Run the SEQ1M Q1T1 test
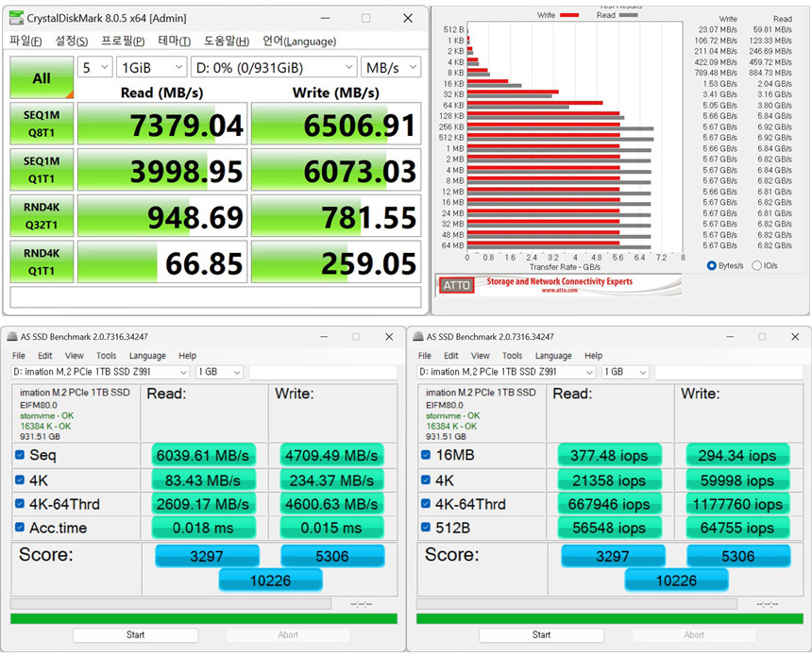The image size is (812, 656). [42, 170]
